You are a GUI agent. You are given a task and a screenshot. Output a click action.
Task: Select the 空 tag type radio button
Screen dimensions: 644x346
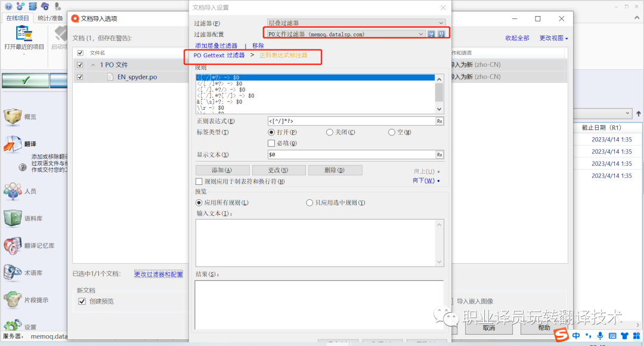point(391,132)
